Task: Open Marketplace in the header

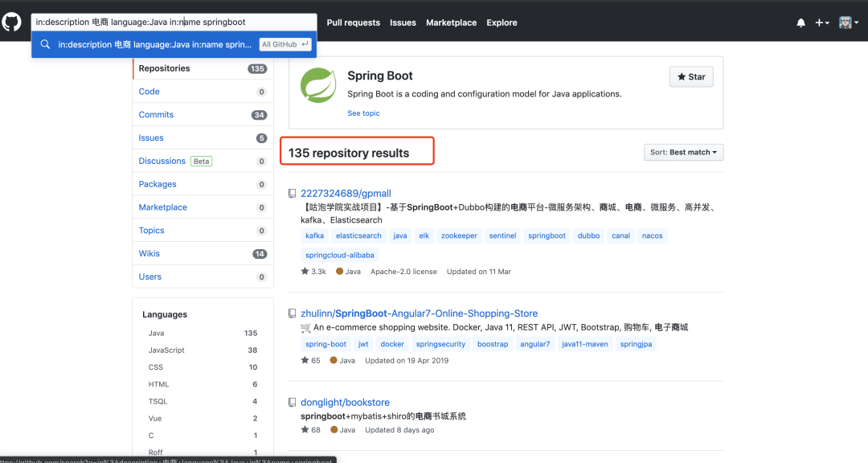Action: click(x=451, y=23)
